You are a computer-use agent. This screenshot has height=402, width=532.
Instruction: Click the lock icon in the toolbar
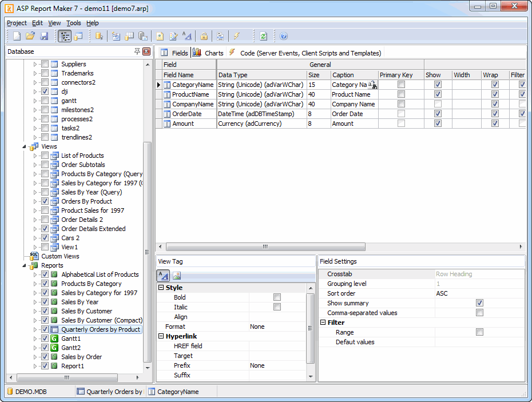[204, 36]
